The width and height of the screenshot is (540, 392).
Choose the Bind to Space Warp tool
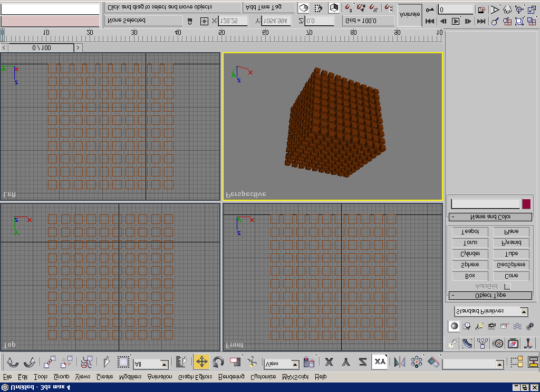(x=86, y=362)
